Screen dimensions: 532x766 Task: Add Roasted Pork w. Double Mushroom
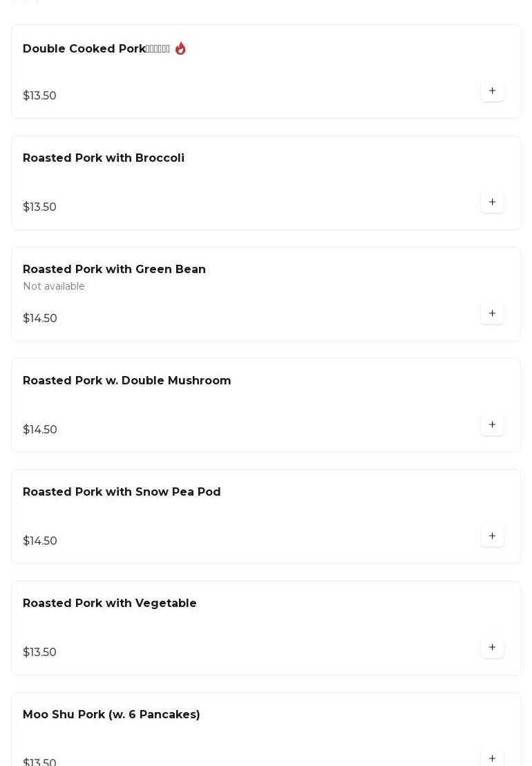pyautogui.click(x=492, y=425)
